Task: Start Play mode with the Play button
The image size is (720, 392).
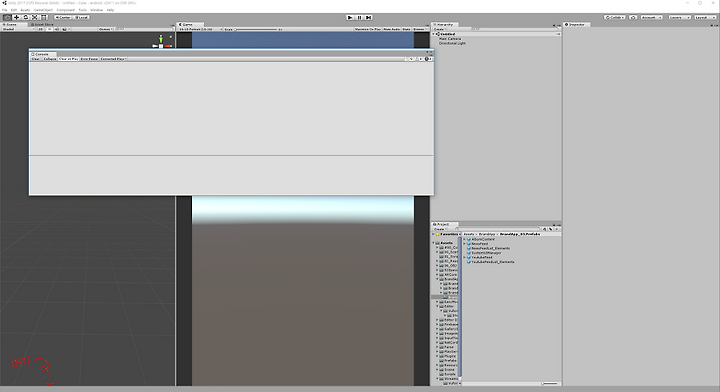Action: pos(350,17)
